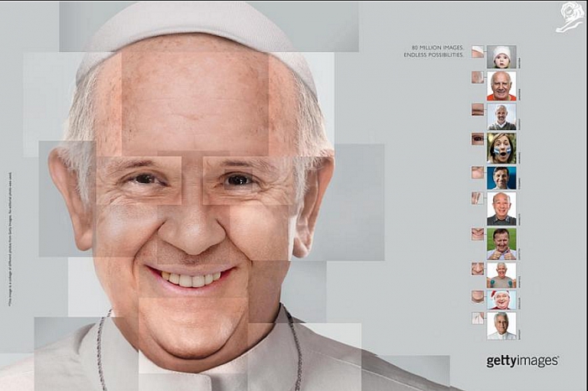Viewport: 588px width, 391px height.
Task: Click the gettyimages logo
Action: pyautogui.click(x=522, y=361)
